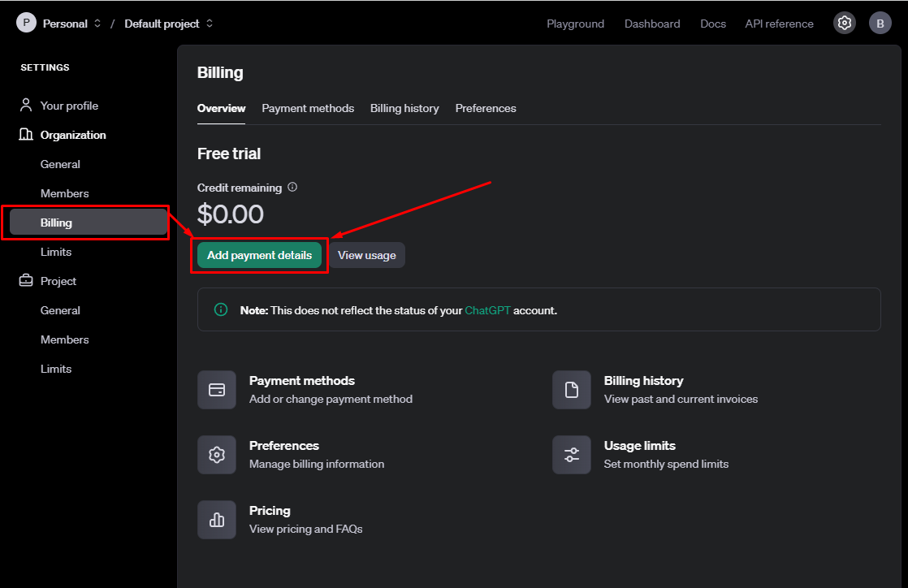Open Docs from the top navigation
This screenshot has height=588, width=908.
[x=713, y=24]
